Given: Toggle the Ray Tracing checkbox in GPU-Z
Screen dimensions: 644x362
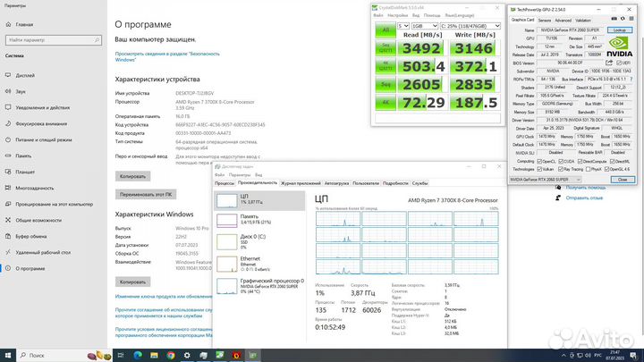Looking at the screenshot, I should (561, 169).
